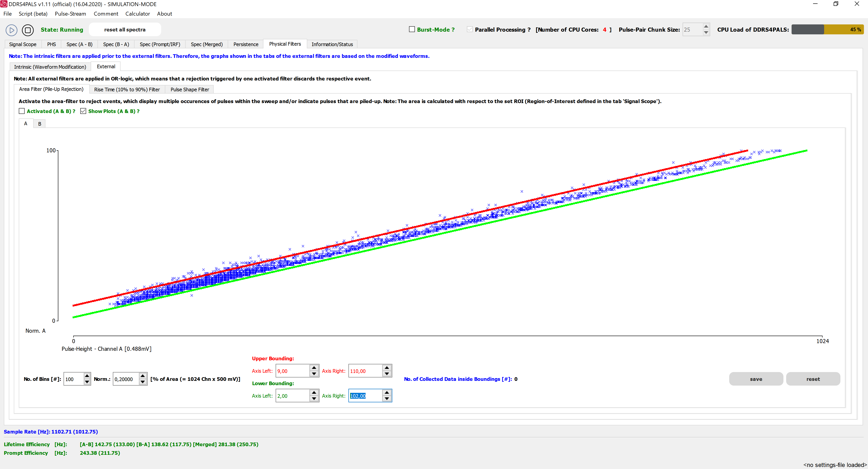This screenshot has height=469, width=868.
Task: Increase Upper Bounding Axis Right value
Action: (387, 368)
